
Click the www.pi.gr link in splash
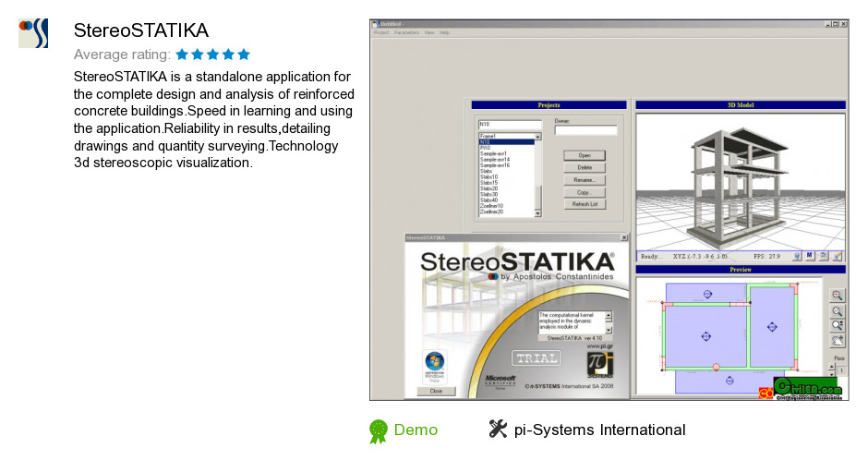coord(599,345)
